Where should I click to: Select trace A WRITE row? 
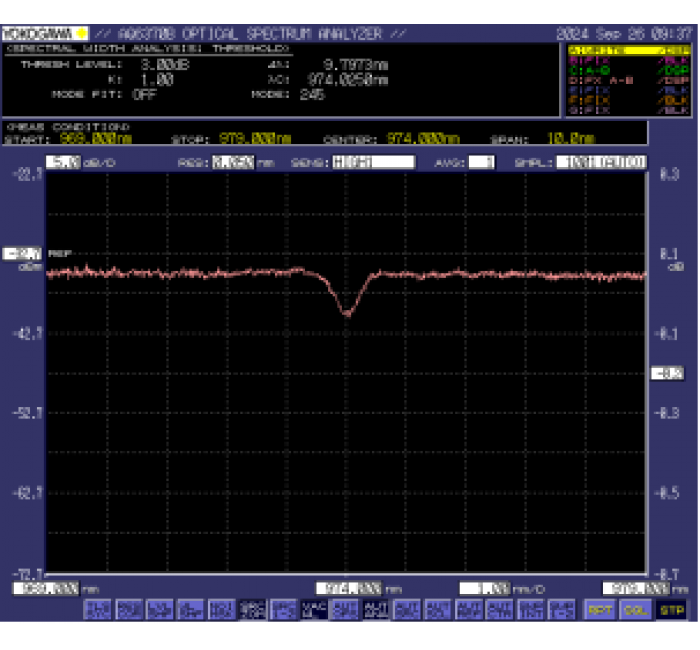pyautogui.click(x=628, y=49)
